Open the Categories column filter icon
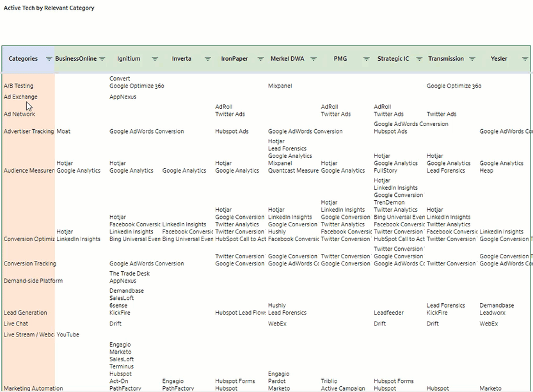The width and height of the screenshot is (533, 392). coord(49,59)
